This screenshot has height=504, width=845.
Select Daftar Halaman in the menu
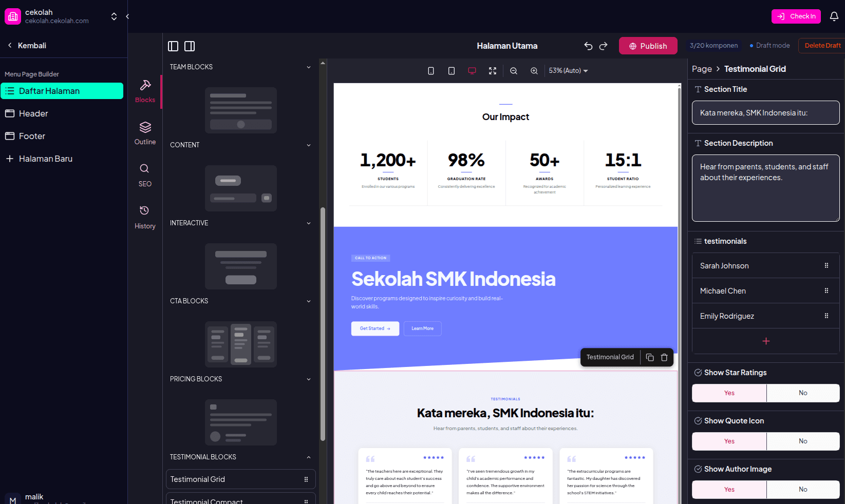[49, 91]
